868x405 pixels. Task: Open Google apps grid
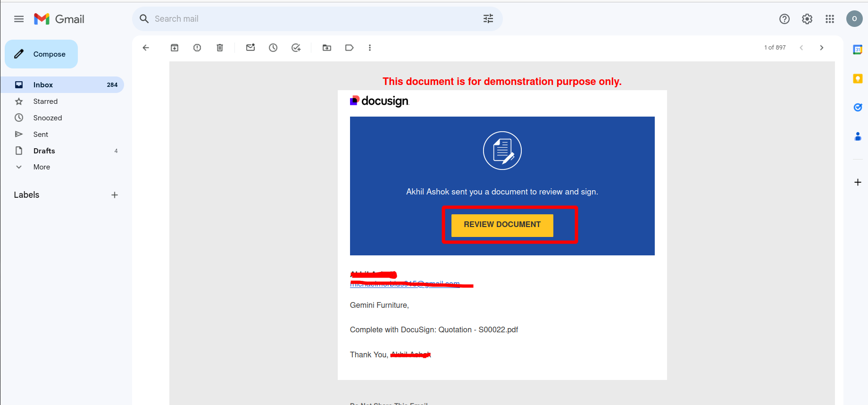tap(830, 19)
